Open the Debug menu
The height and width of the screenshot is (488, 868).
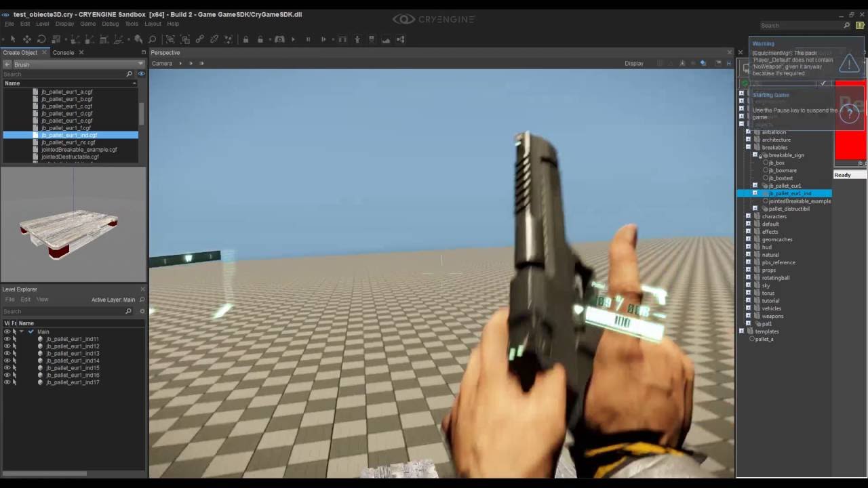pyautogui.click(x=110, y=24)
